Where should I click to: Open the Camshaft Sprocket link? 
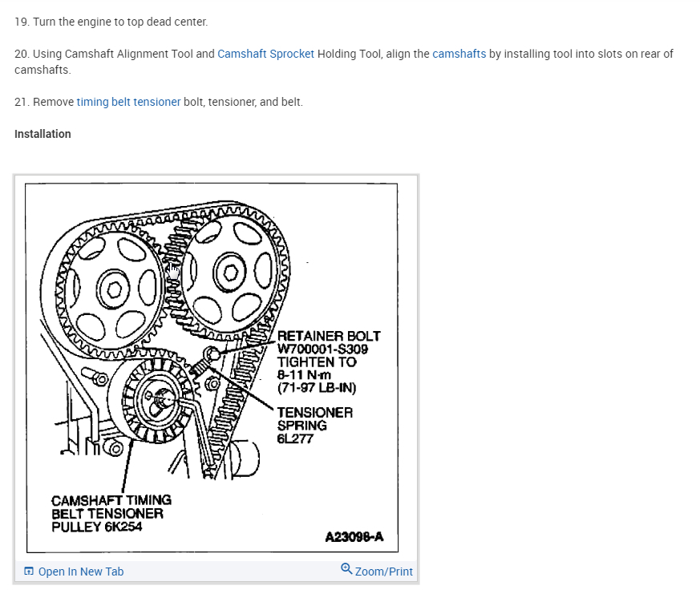265,54
